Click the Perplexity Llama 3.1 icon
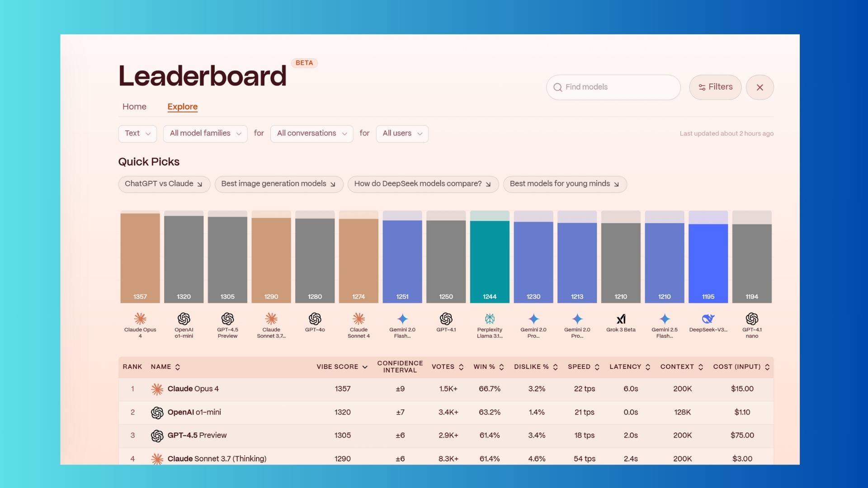 click(x=490, y=319)
